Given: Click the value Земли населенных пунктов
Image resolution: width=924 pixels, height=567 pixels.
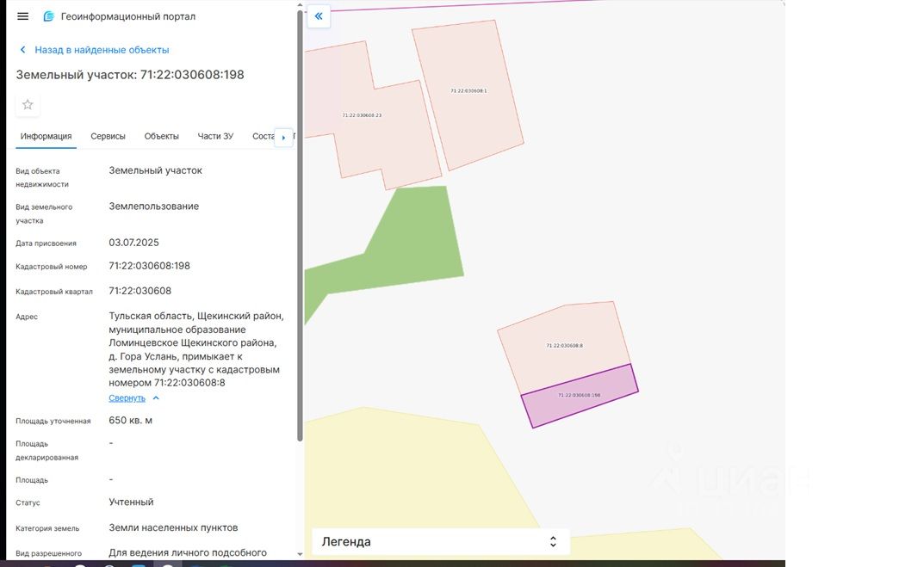Looking at the screenshot, I should (x=173, y=528).
